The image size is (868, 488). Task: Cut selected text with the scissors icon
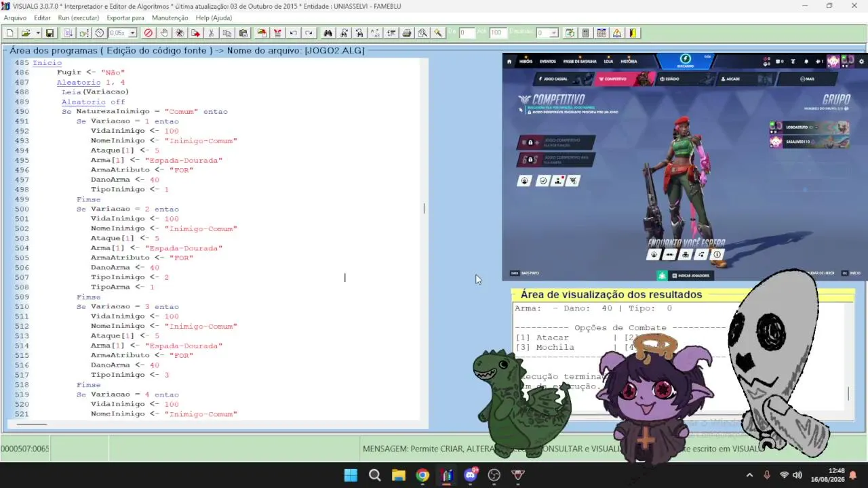click(211, 33)
